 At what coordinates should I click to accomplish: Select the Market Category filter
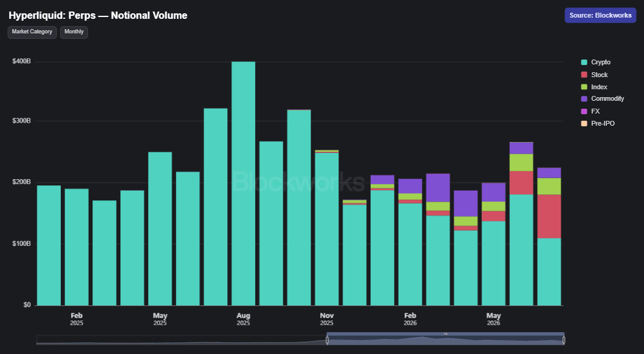32,32
